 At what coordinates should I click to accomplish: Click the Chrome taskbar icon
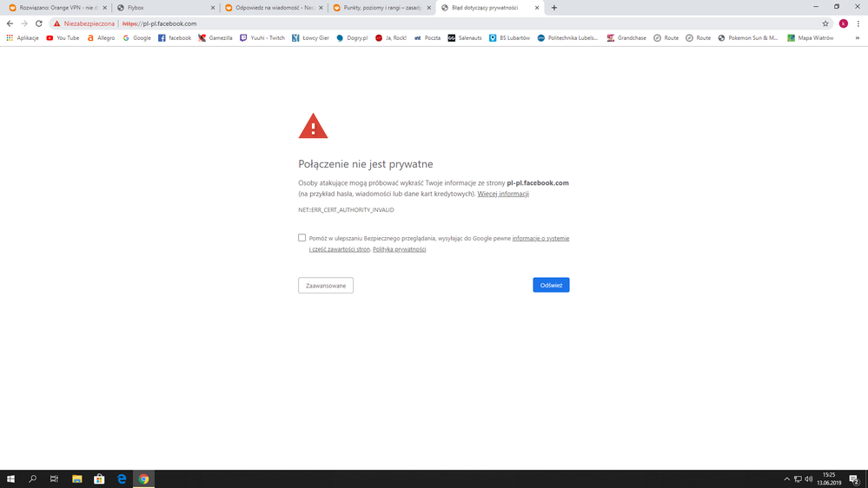(143, 479)
